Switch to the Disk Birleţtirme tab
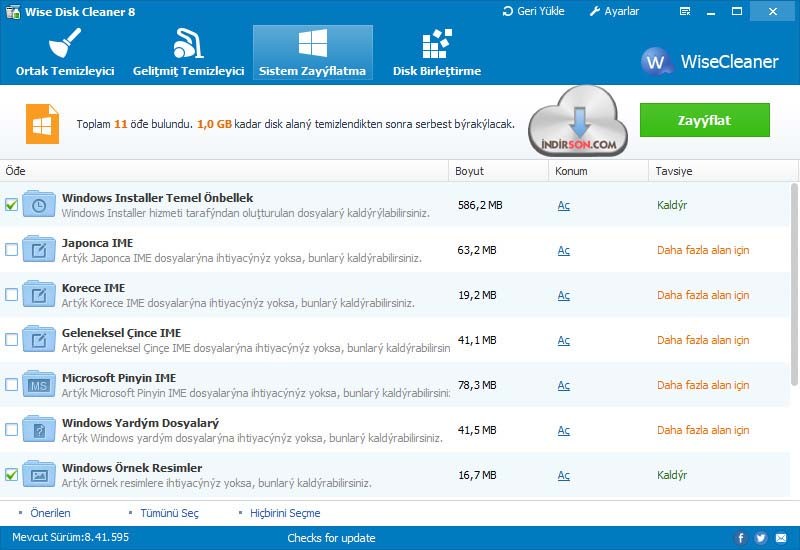Screen dimensions: 800x550 click(x=437, y=53)
